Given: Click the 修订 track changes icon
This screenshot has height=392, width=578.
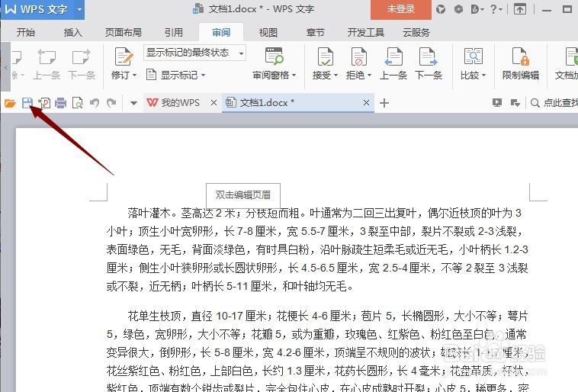Looking at the screenshot, I should (x=124, y=57).
